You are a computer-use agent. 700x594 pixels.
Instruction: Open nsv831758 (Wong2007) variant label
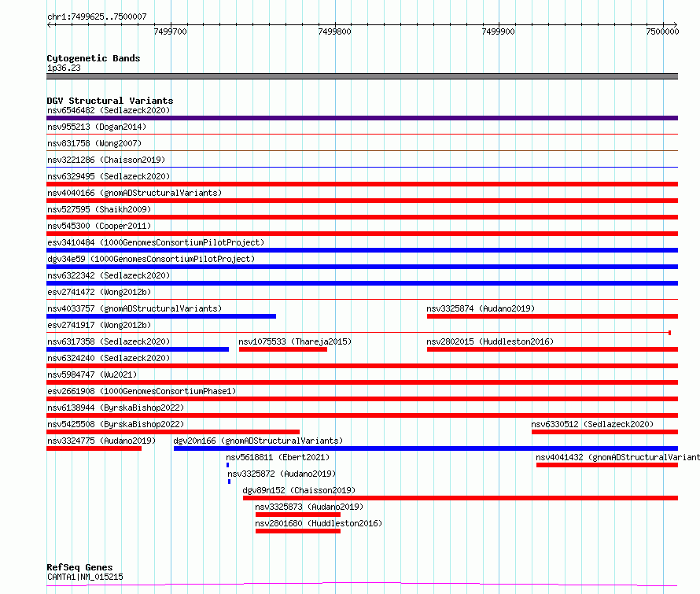(94, 143)
